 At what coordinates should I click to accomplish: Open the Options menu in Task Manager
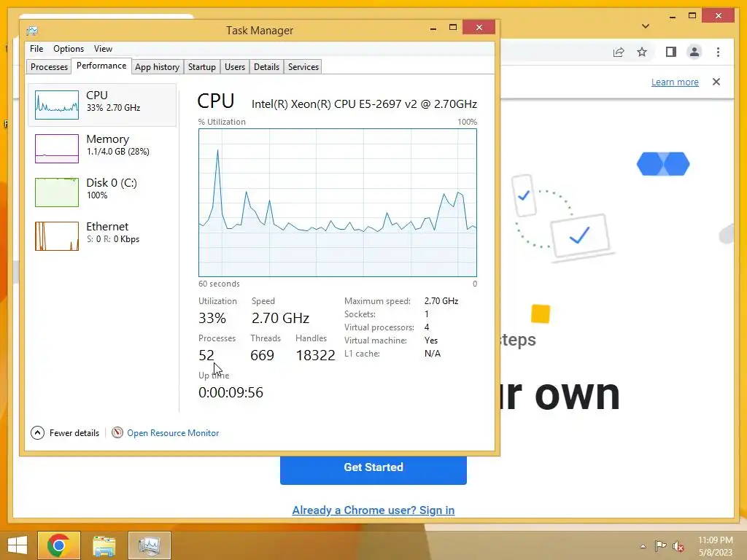coord(68,49)
